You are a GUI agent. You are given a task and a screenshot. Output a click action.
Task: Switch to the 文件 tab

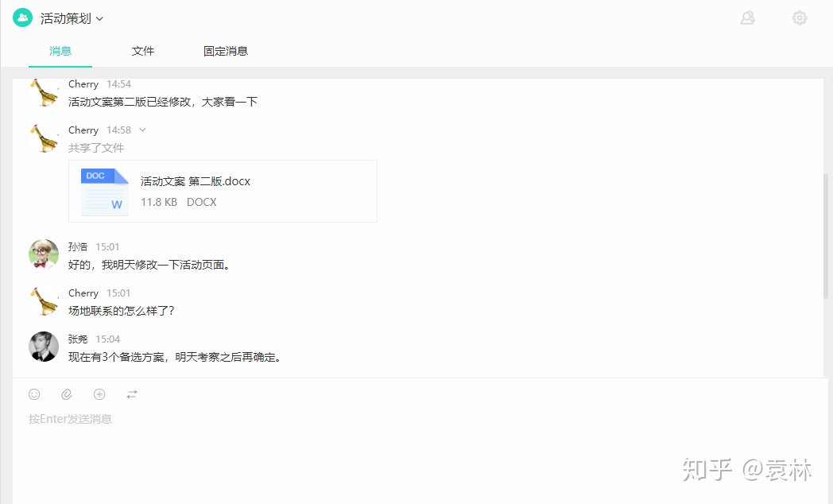coord(143,51)
